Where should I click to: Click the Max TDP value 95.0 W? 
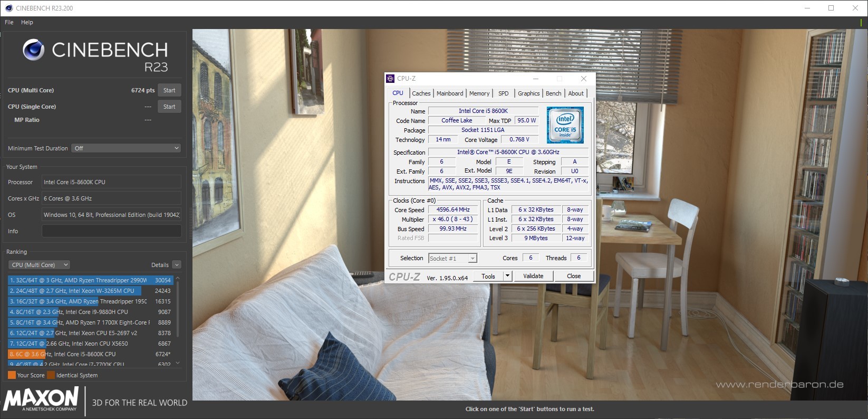pyautogui.click(x=526, y=120)
